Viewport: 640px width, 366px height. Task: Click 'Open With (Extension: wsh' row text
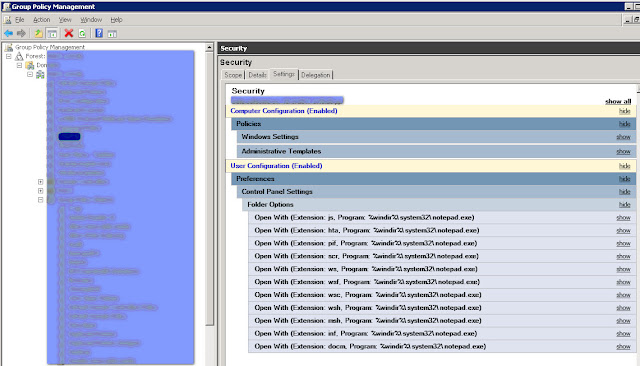click(x=368, y=308)
